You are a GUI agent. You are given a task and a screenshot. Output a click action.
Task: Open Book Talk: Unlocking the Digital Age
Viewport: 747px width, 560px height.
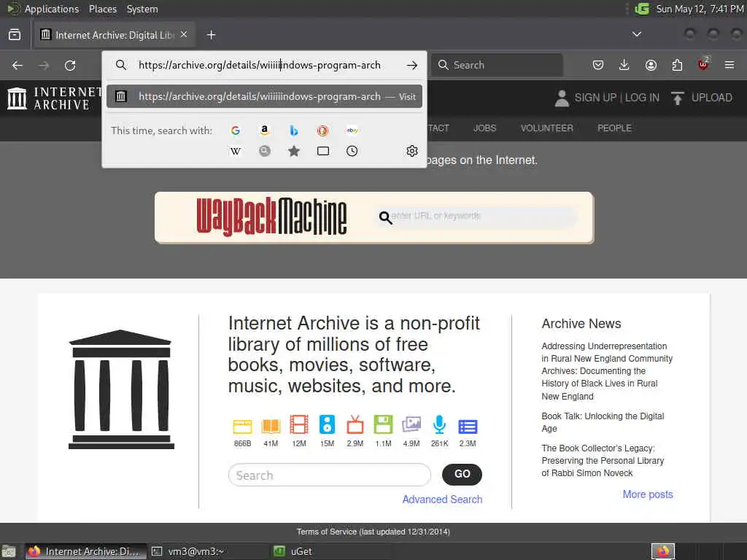[x=602, y=422]
